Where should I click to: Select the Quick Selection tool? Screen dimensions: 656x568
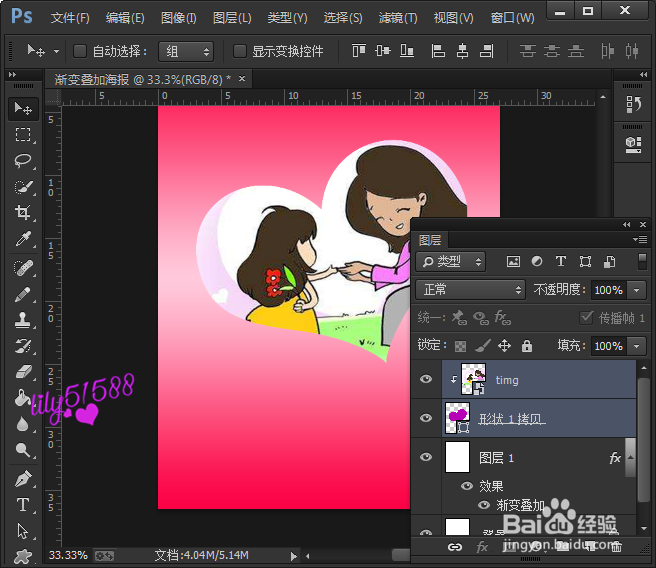point(23,187)
